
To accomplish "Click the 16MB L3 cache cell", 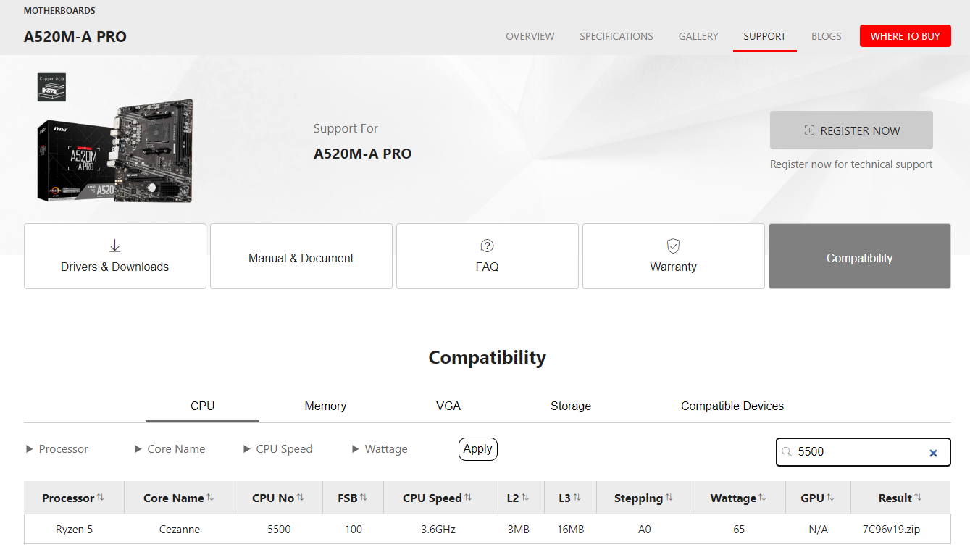I will tap(571, 530).
